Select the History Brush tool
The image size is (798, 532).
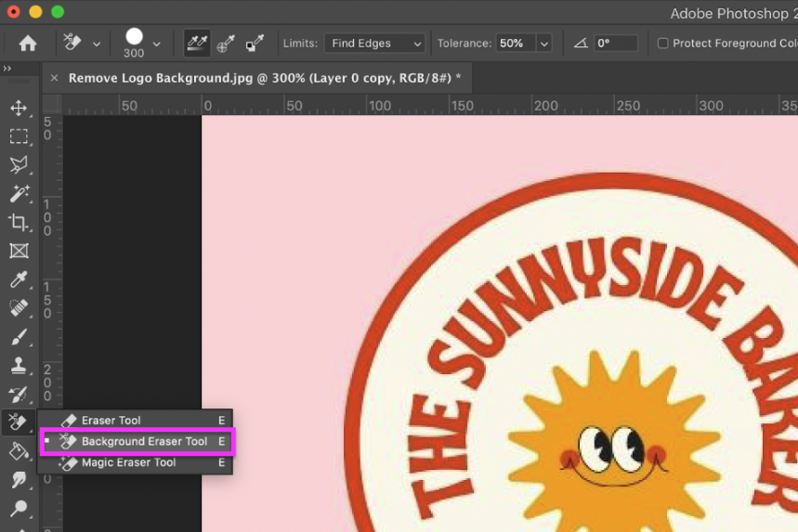19,395
